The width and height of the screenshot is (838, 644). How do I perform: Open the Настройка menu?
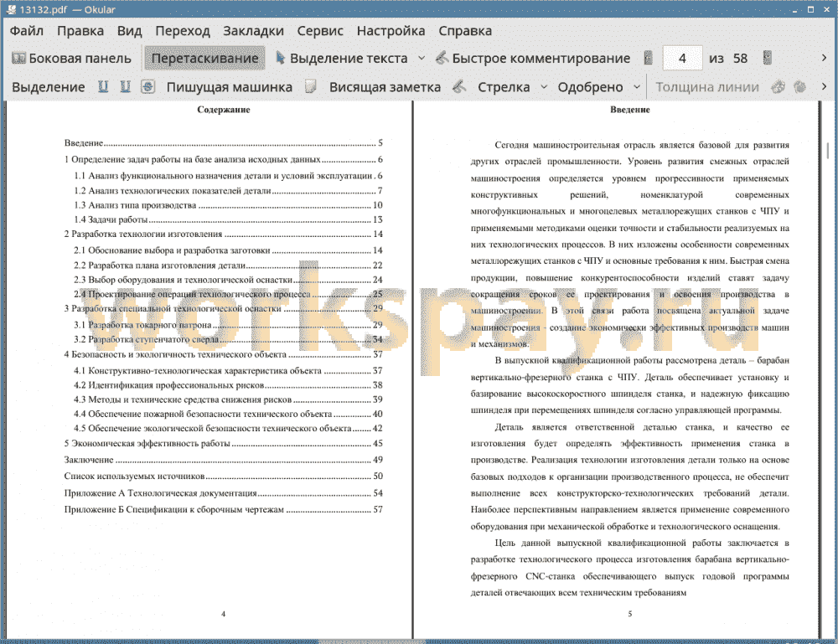pos(391,31)
